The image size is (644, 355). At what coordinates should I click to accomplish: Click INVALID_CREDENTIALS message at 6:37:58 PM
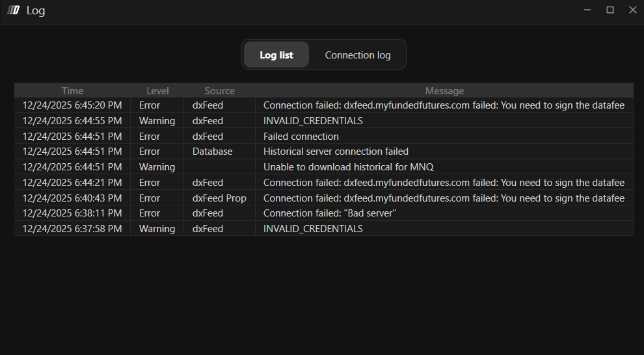[x=313, y=229]
